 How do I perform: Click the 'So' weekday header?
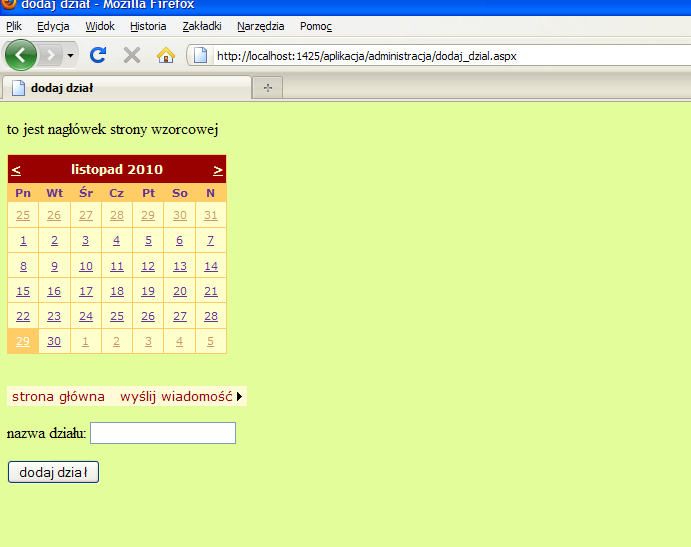180,193
